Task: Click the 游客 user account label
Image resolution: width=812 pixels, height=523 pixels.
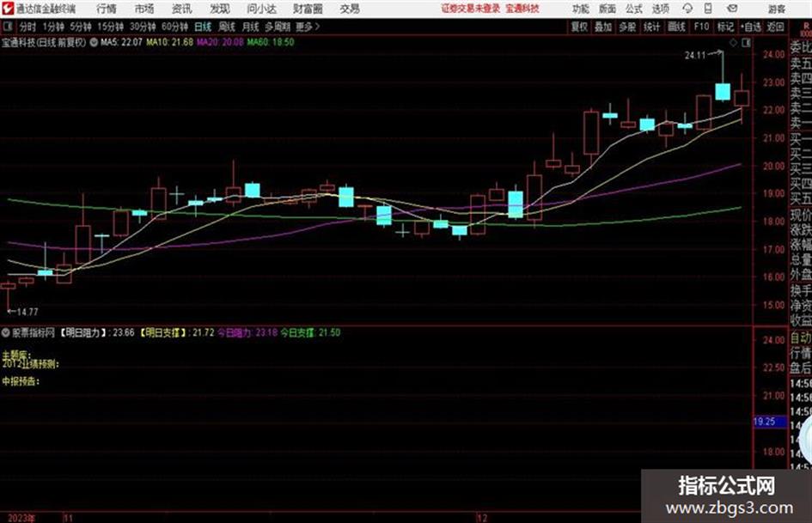Action: point(777,9)
